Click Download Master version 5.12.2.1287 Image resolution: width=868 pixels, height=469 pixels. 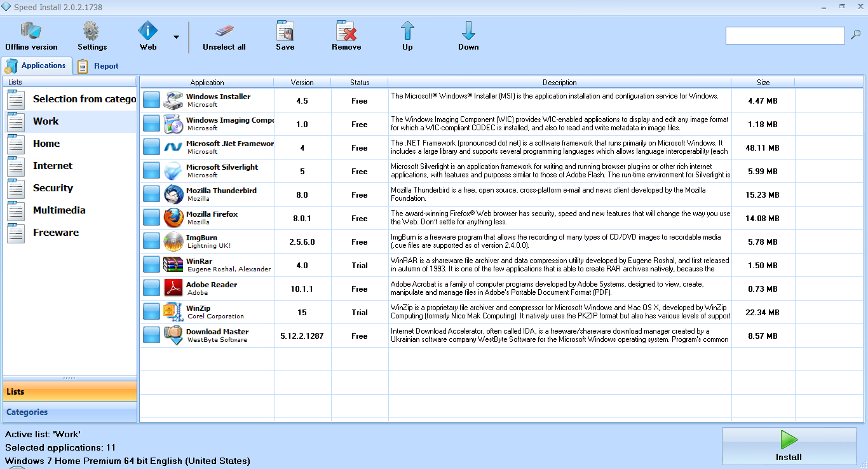point(302,336)
